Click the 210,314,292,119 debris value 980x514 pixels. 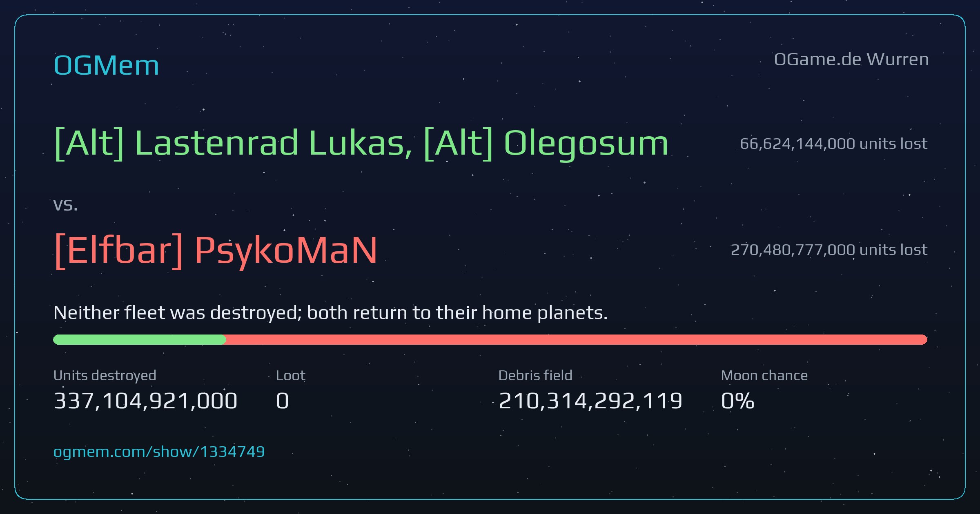coord(590,401)
